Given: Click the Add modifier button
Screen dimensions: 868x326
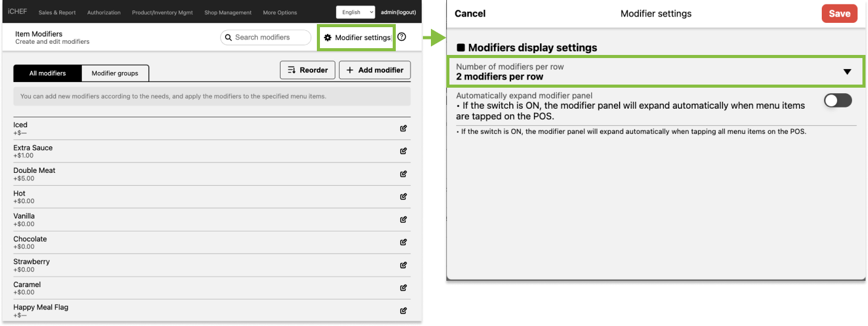Looking at the screenshot, I should point(375,70).
